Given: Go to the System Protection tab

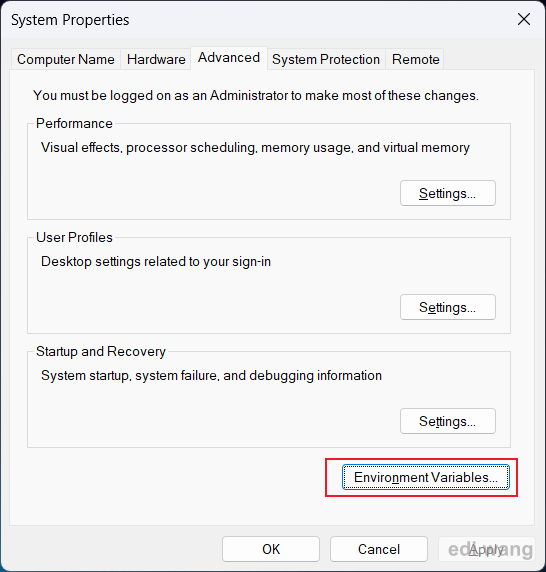Looking at the screenshot, I should [326, 59].
